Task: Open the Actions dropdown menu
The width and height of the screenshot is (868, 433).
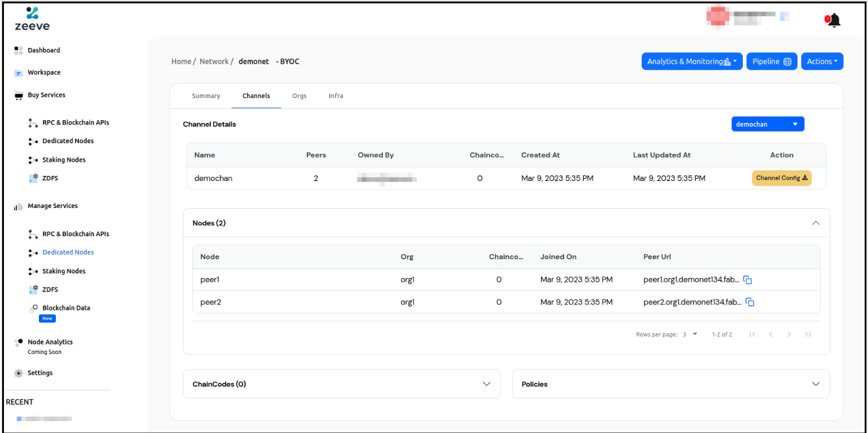Action: point(822,61)
